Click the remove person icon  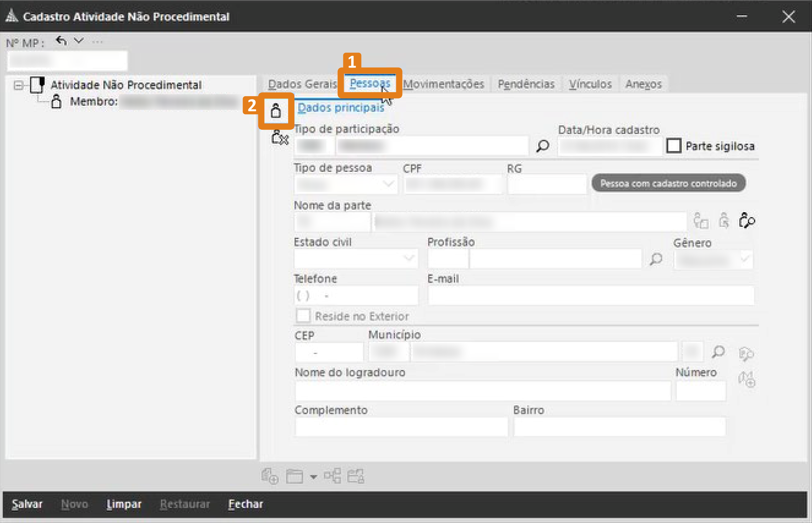[x=279, y=138]
